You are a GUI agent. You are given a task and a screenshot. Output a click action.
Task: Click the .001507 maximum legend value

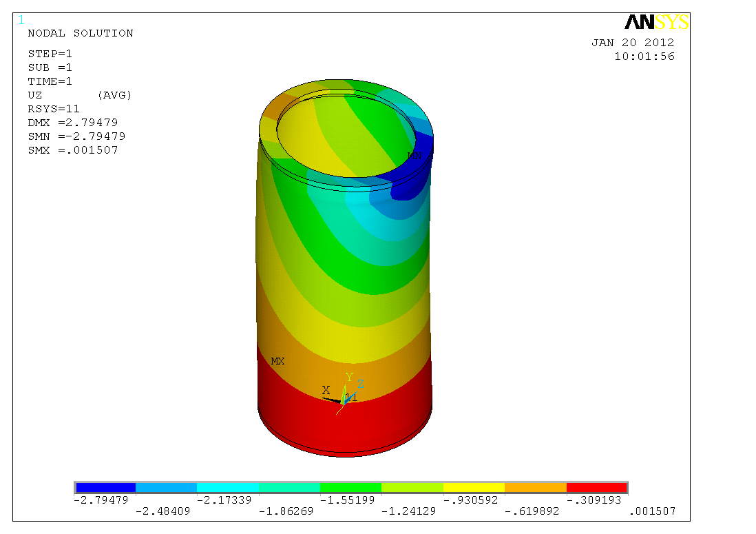(652, 511)
